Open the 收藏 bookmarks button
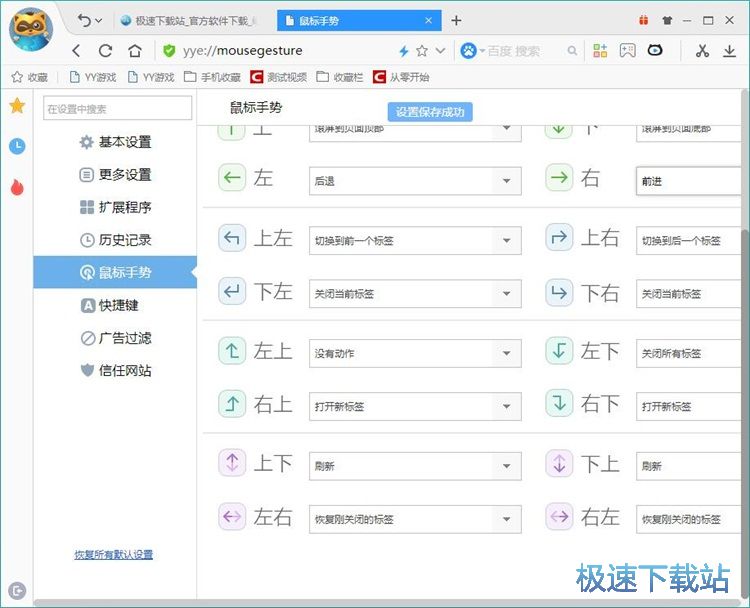The width and height of the screenshot is (750, 608). point(30,77)
